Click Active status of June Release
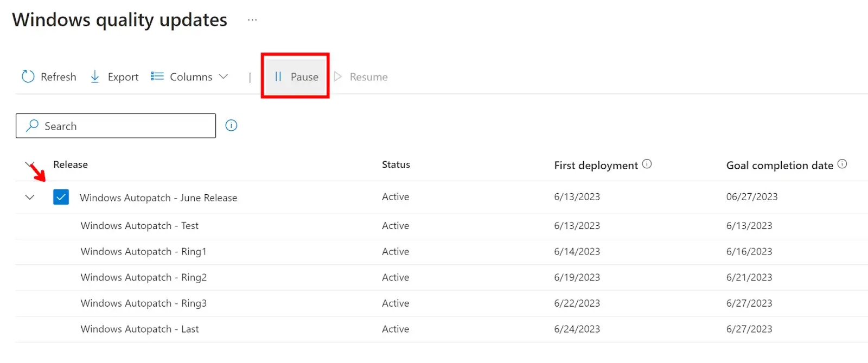The width and height of the screenshot is (868, 363). click(x=395, y=196)
